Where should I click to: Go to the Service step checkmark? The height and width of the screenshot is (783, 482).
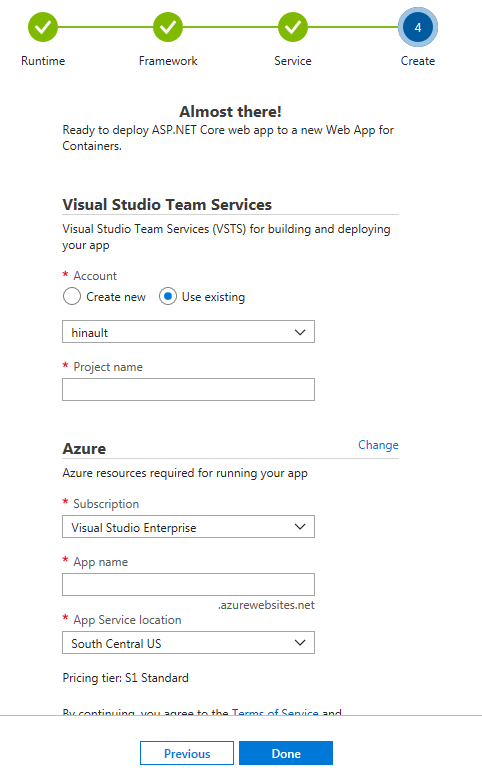293,27
